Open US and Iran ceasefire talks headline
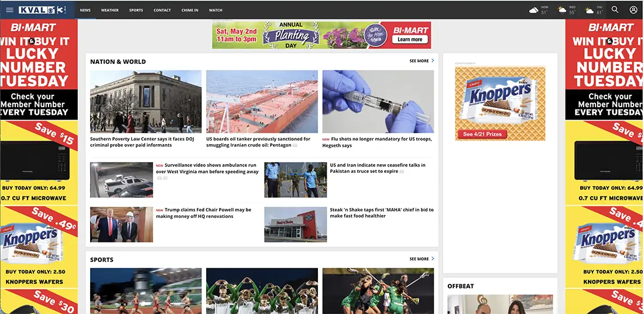644x314 pixels. coord(378,168)
